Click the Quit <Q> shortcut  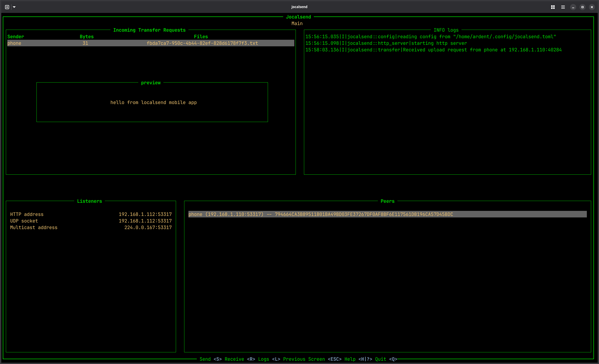386,359
